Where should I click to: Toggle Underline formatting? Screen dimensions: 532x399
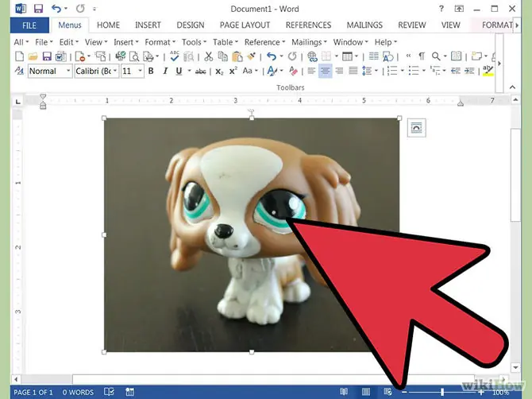pos(179,71)
